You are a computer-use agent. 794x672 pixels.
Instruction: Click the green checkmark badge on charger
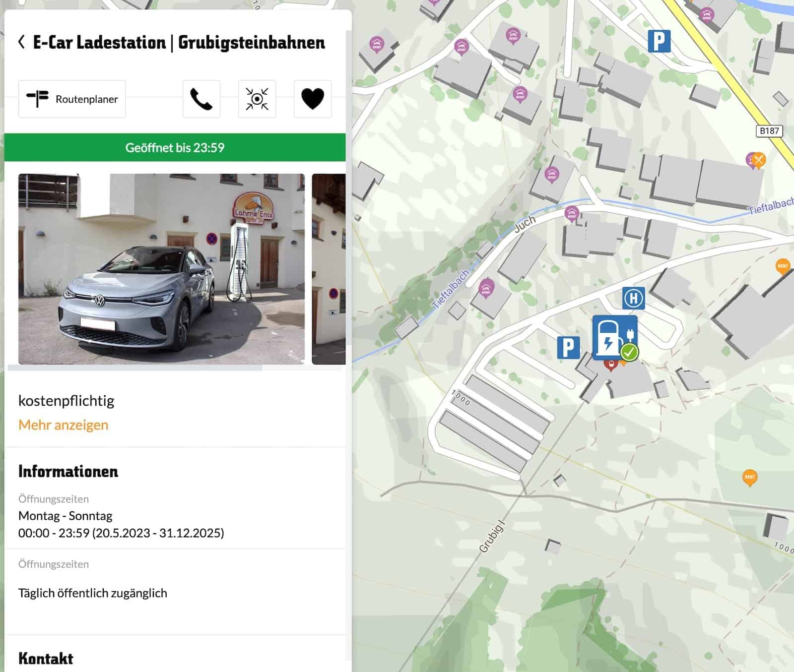point(630,353)
